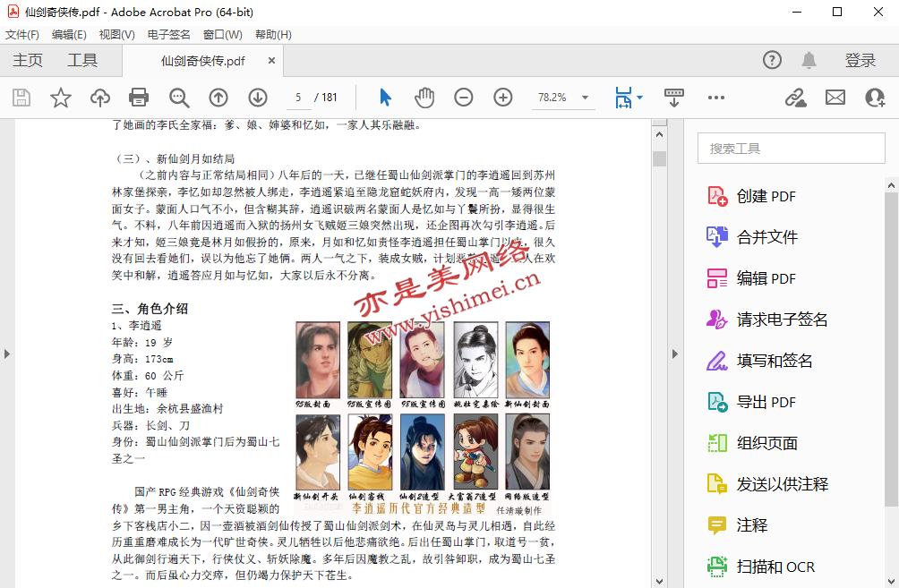The image size is (899, 588).
Task: Open the 注释 tool
Action: 737,525
